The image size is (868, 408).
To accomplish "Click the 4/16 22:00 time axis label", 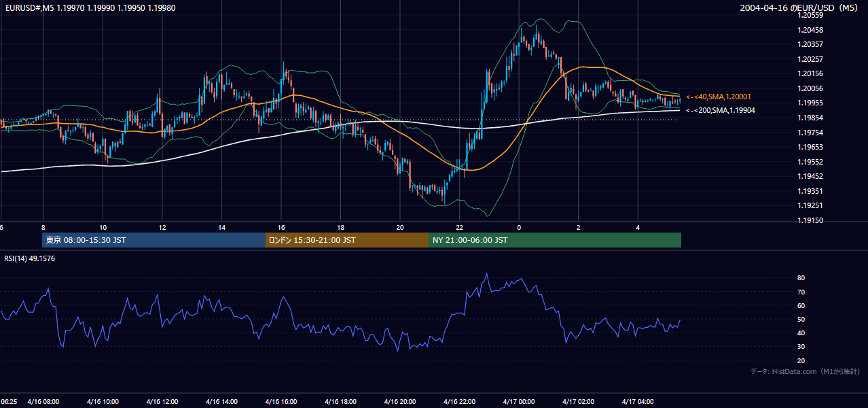I will click(x=459, y=402).
